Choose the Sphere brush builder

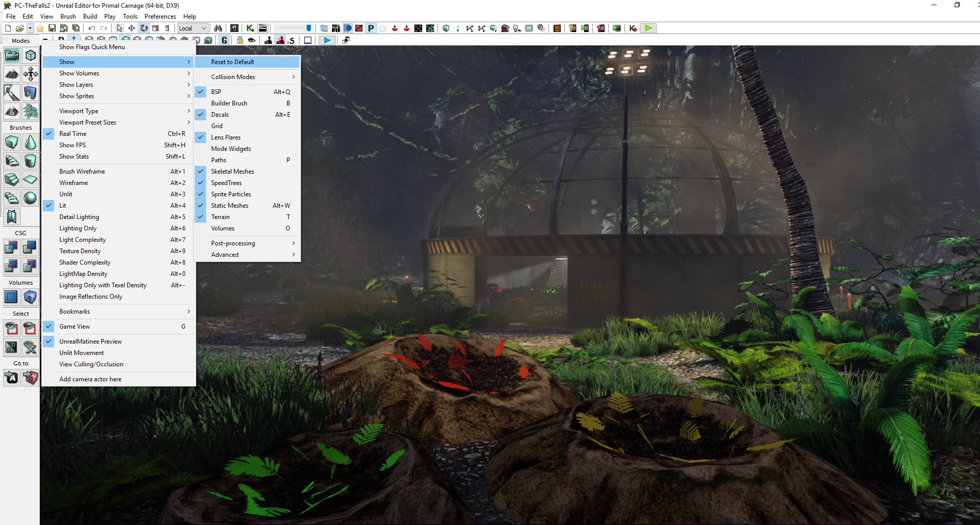click(x=30, y=198)
